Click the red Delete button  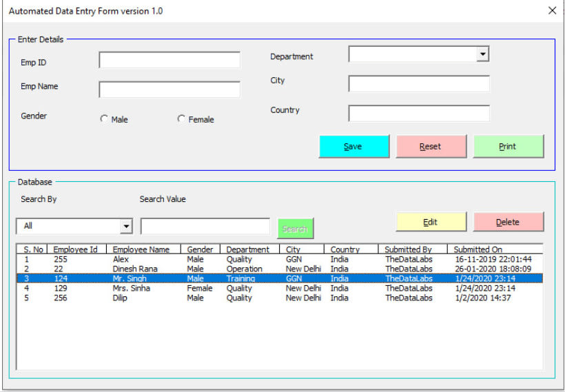pos(508,222)
